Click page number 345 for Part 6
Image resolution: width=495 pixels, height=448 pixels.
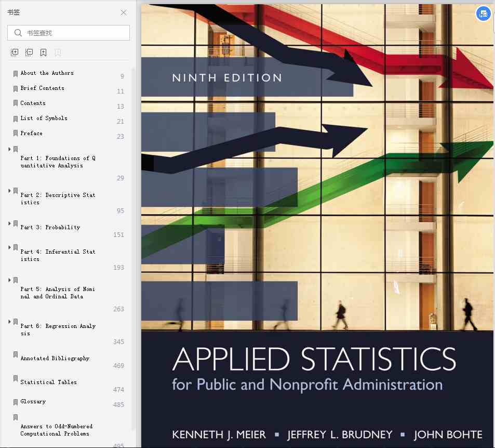pos(119,342)
